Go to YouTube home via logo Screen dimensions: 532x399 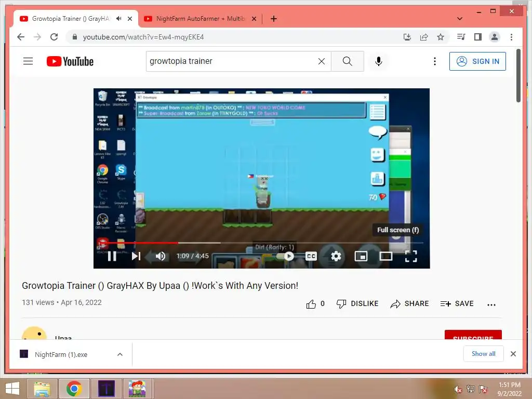[70, 61]
